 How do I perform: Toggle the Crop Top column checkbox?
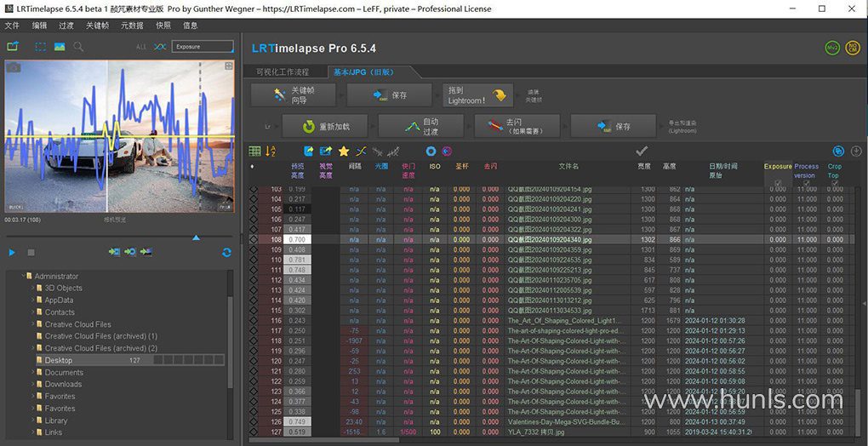(x=834, y=183)
